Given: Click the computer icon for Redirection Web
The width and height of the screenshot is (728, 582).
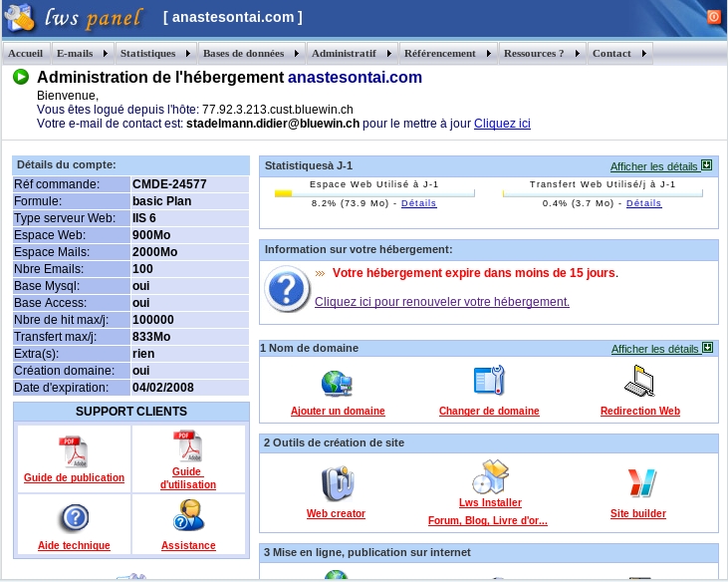Looking at the screenshot, I should 639,381.
